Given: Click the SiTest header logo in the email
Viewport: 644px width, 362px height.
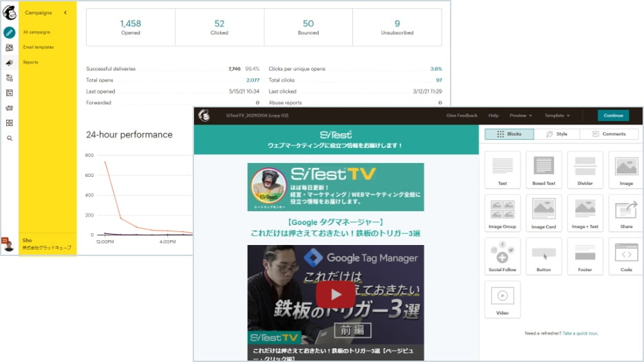Looking at the screenshot, I should point(336,135).
